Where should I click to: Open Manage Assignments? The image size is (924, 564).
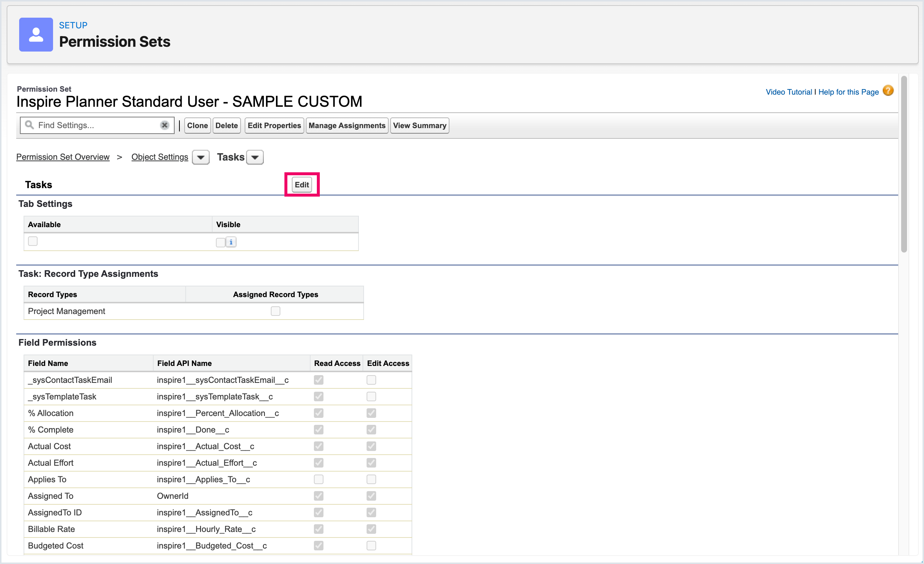pyautogui.click(x=347, y=126)
